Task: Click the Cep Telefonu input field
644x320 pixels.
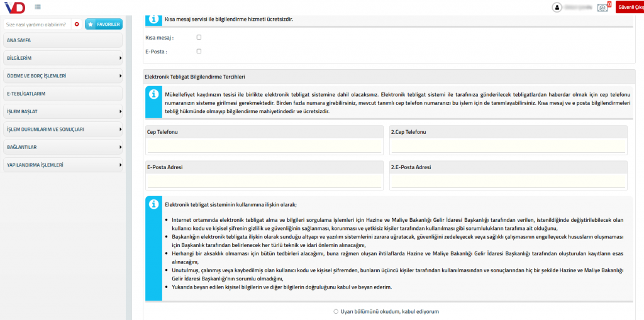Action: pos(264,146)
